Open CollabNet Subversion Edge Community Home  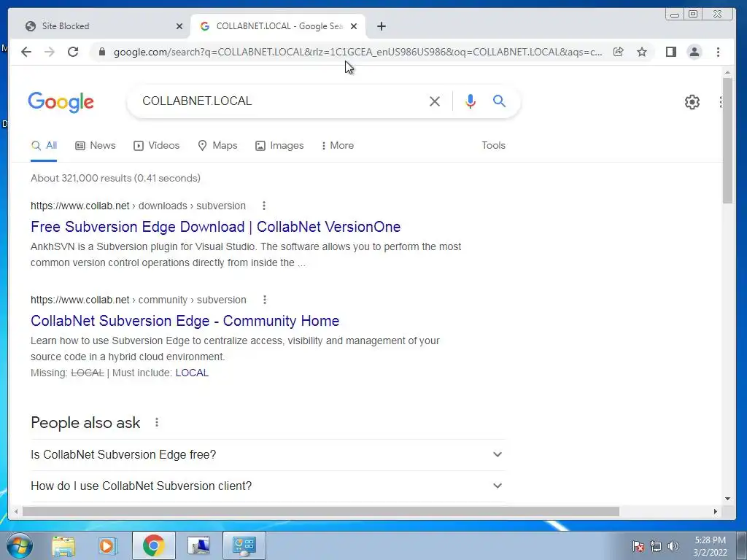point(185,321)
